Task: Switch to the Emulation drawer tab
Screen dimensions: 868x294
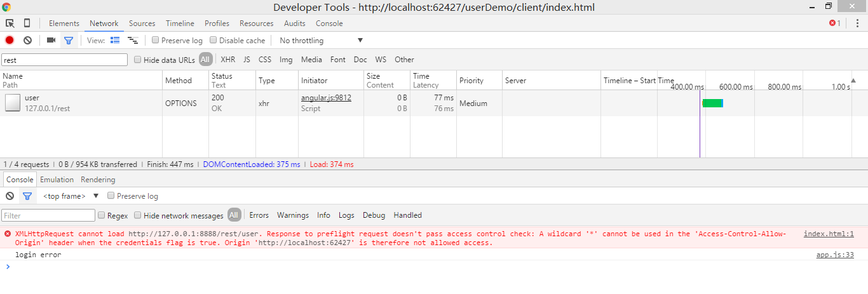Action: (57, 180)
